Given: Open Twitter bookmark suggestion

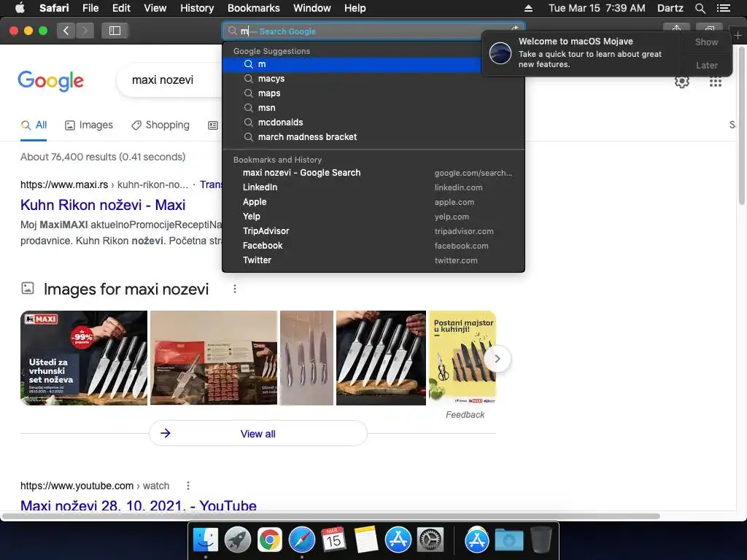Looking at the screenshot, I should coord(373,260).
